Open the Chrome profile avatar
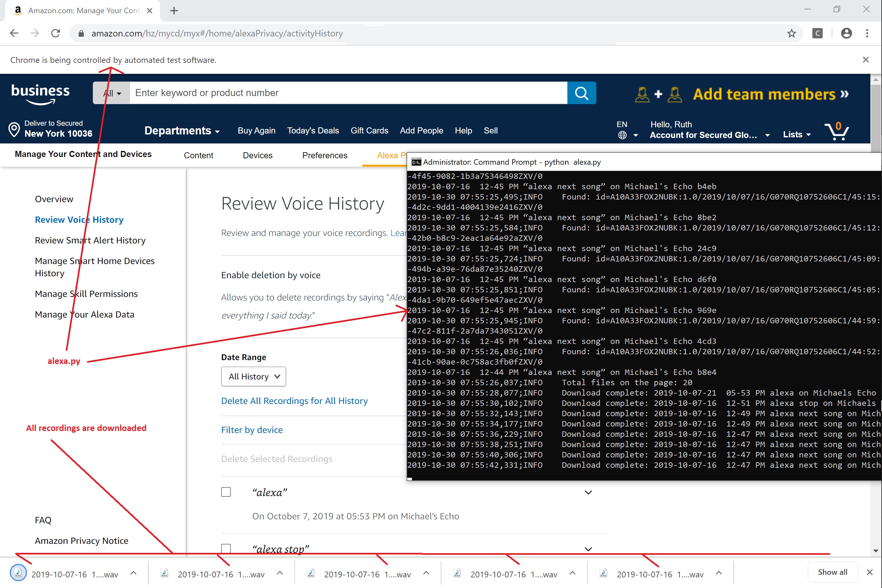 pos(846,34)
